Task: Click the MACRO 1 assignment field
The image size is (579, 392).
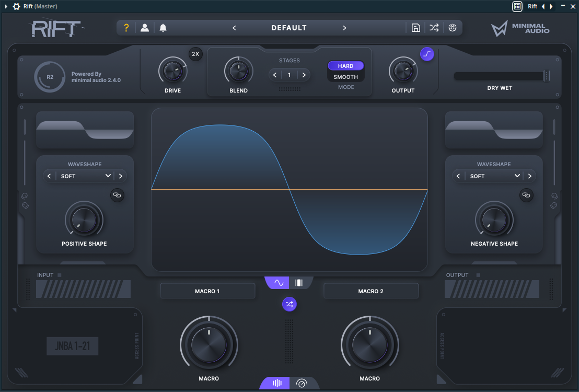Action: coord(207,291)
